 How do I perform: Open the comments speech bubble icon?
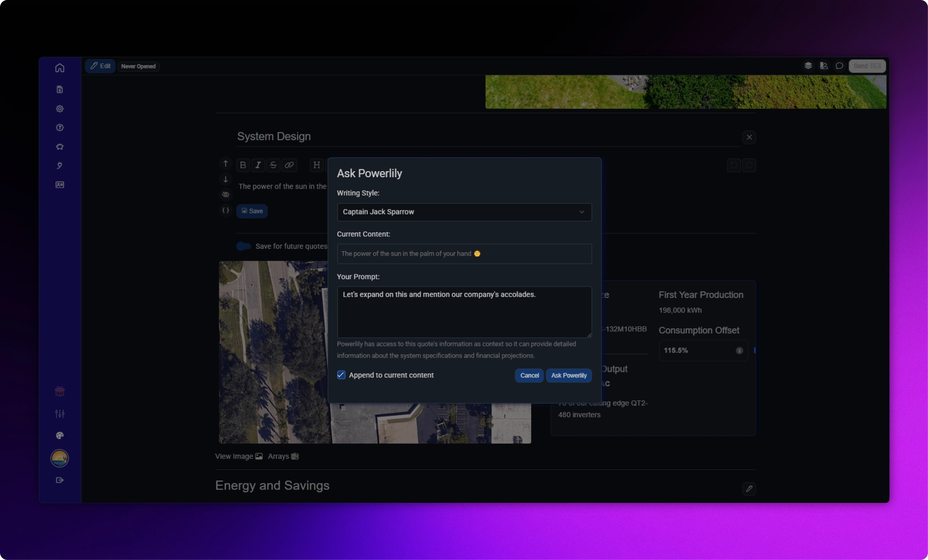(x=839, y=66)
